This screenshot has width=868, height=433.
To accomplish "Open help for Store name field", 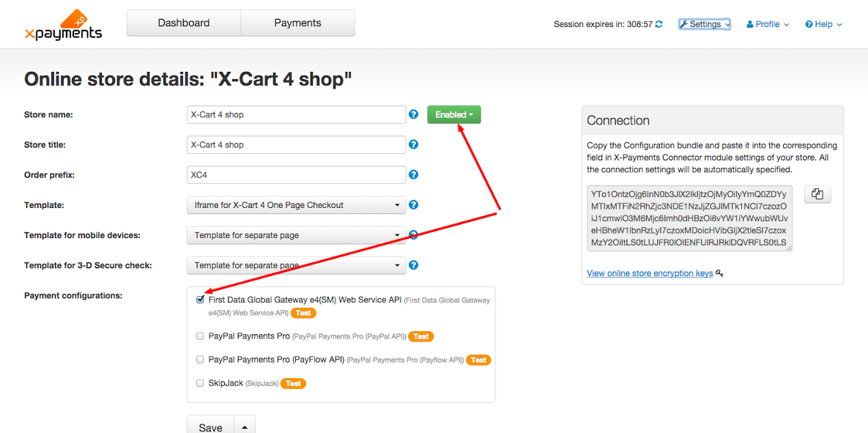I will [x=413, y=114].
